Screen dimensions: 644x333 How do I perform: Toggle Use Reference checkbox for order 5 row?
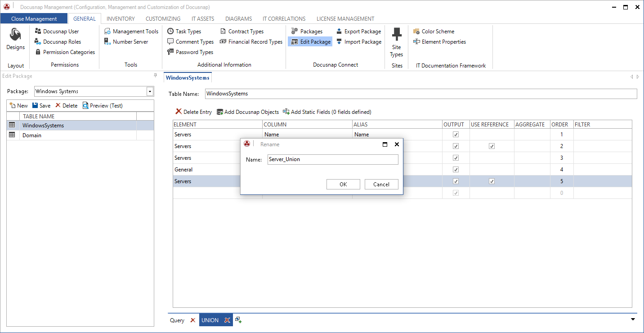(x=492, y=181)
